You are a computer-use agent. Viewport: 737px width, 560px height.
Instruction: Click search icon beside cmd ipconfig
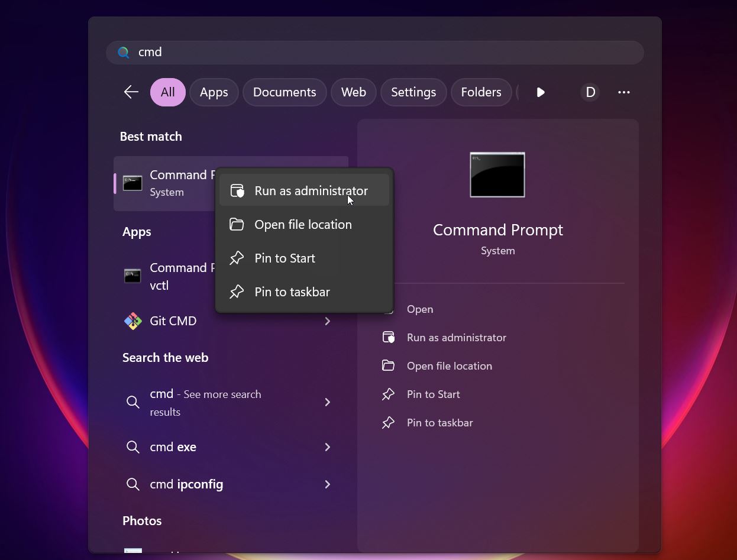click(133, 484)
